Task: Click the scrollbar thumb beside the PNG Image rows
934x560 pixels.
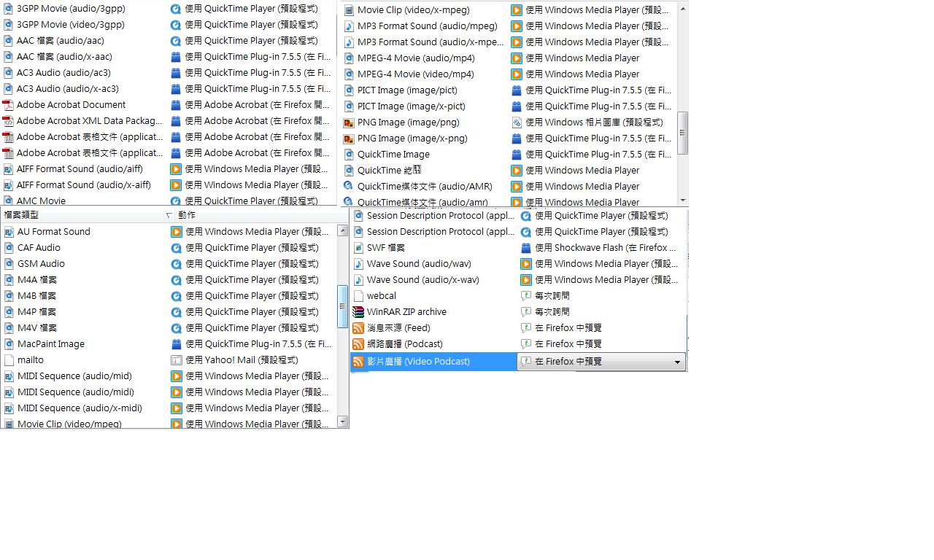Action: point(683,133)
